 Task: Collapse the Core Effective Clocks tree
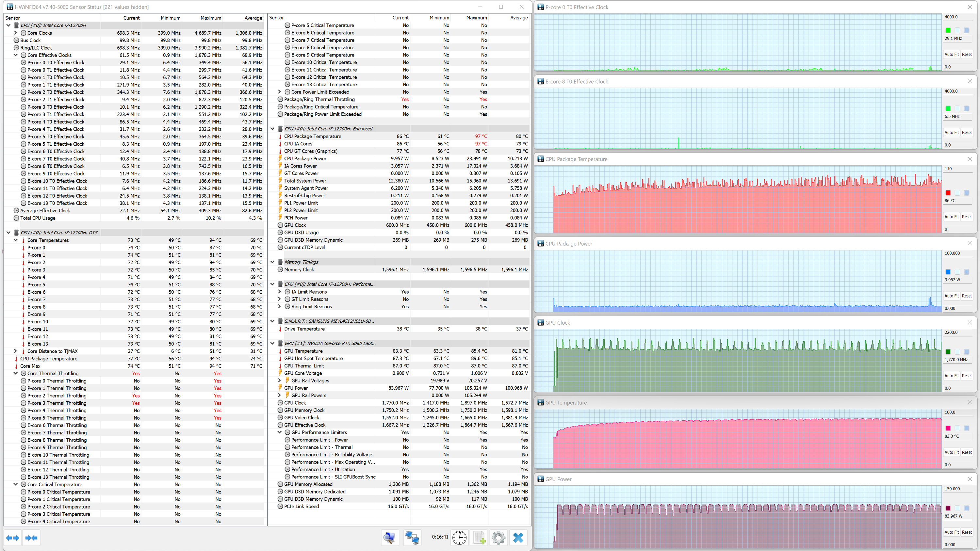(x=16, y=55)
